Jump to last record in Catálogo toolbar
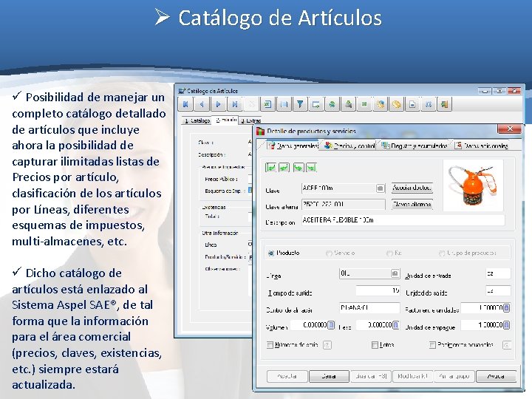The width and height of the screenshot is (532, 399). [235, 104]
